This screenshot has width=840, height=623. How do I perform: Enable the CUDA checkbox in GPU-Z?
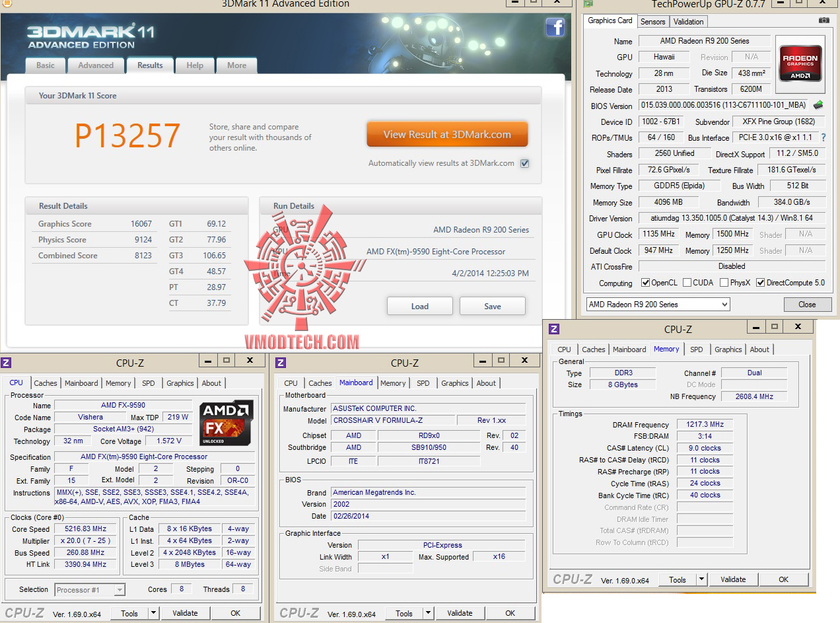point(687,283)
